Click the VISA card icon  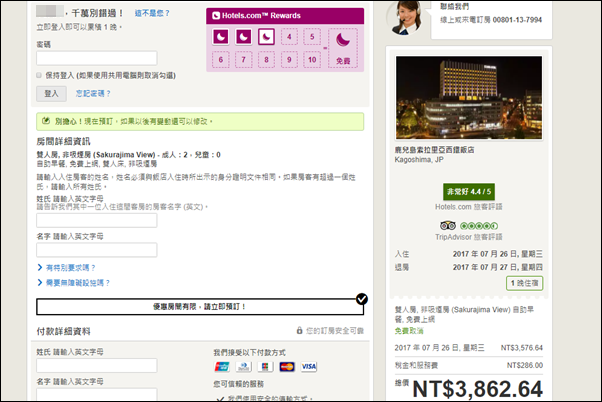(x=309, y=367)
